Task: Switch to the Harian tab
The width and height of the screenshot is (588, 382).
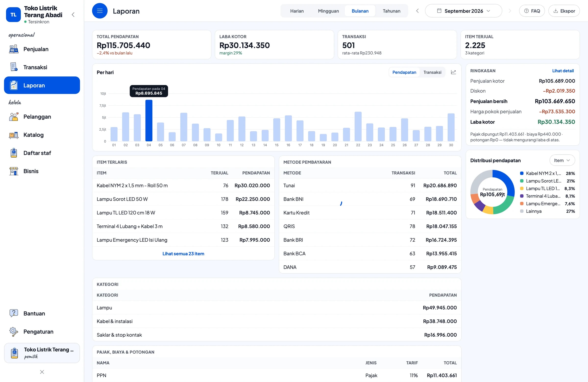Action: coord(297,11)
